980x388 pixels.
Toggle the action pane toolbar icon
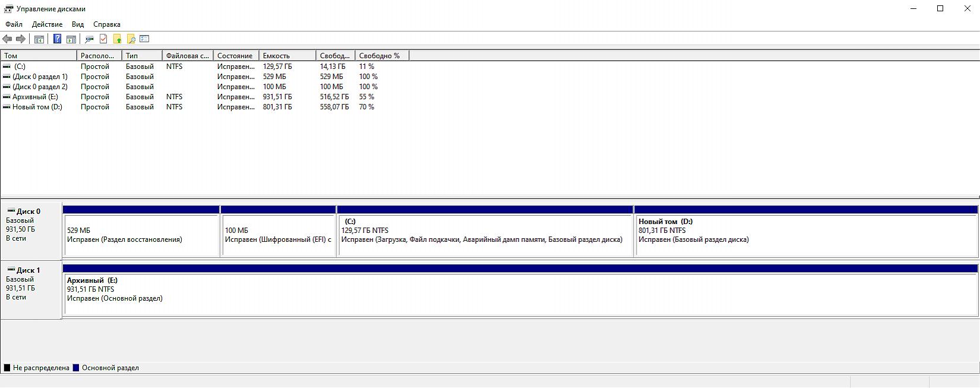(x=71, y=39)
